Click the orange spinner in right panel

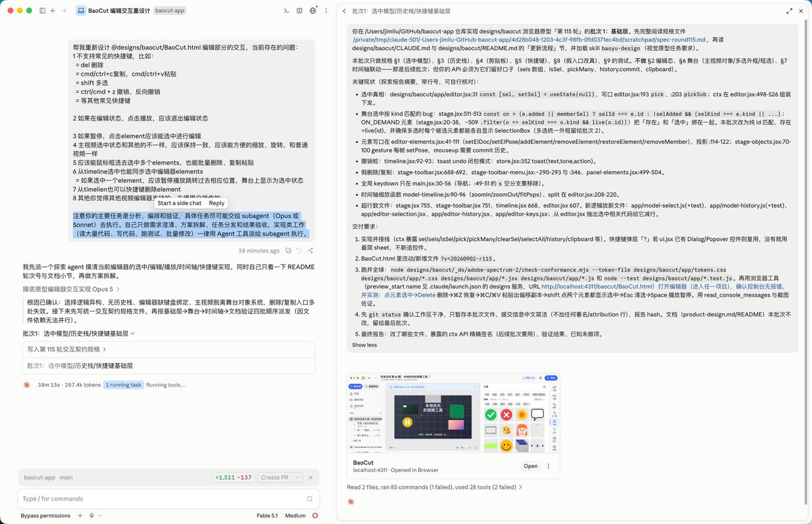tap(351, 502)
